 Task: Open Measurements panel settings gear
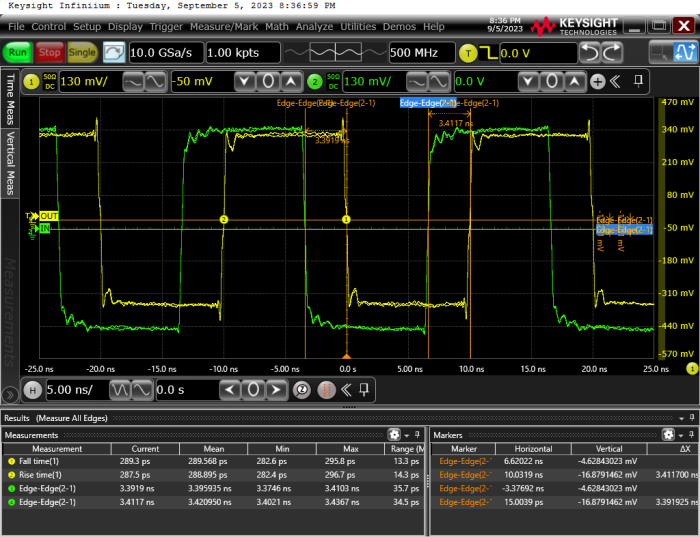(x=393, y=435)
